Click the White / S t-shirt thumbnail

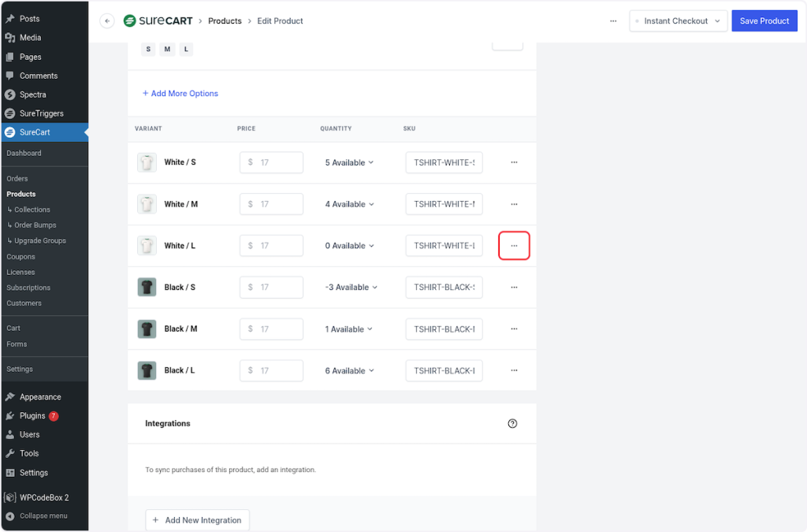(147, 162)
